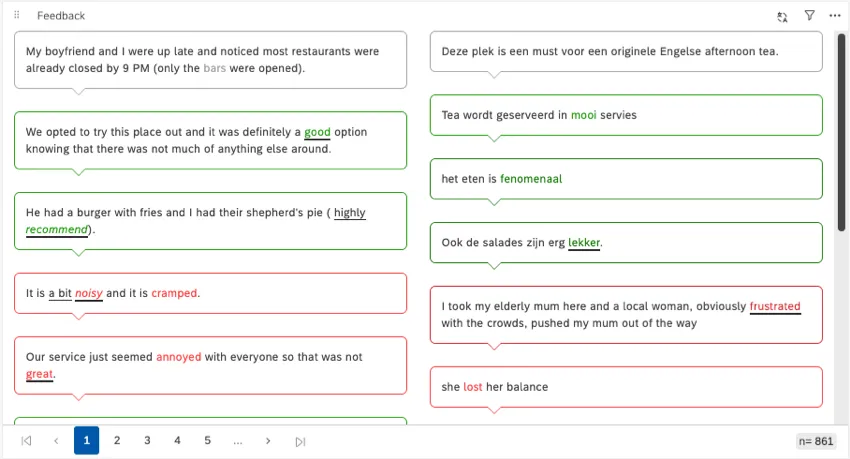
Task: Select the 'noisy and cramped' feedback card
Action: tap(210, 293)
